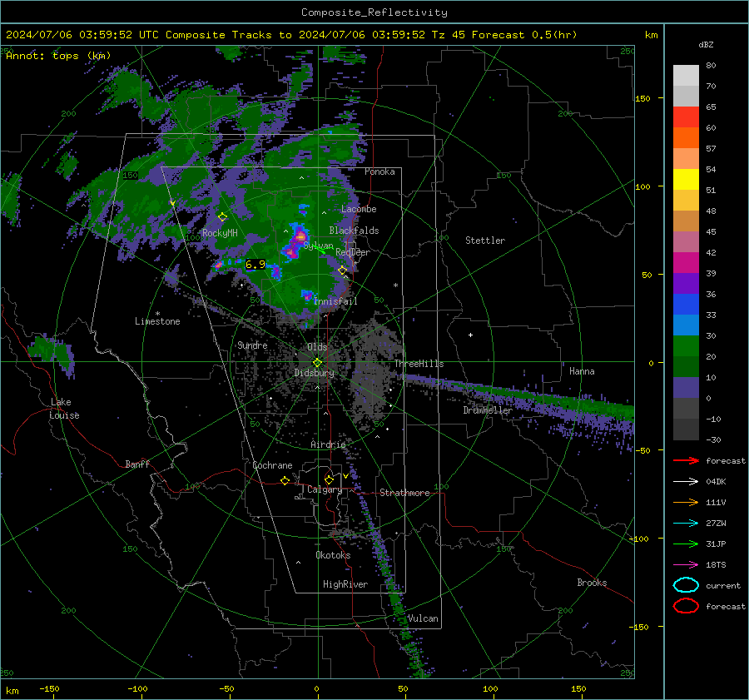Pick the cyan 27ZW arrow legend entry
The width and height of the screenshot is (749, 700).
coord(686,524)
